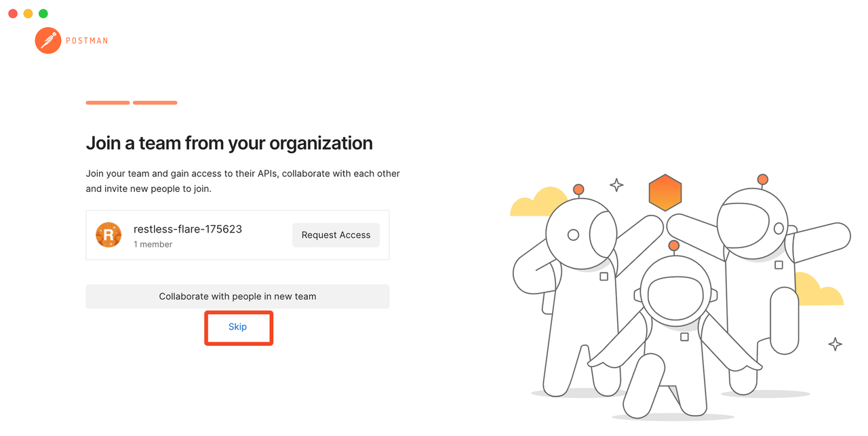Screen dimensions: 868x436
Task: Click the second orange progress step bar
Action: [x=155, y=102]
